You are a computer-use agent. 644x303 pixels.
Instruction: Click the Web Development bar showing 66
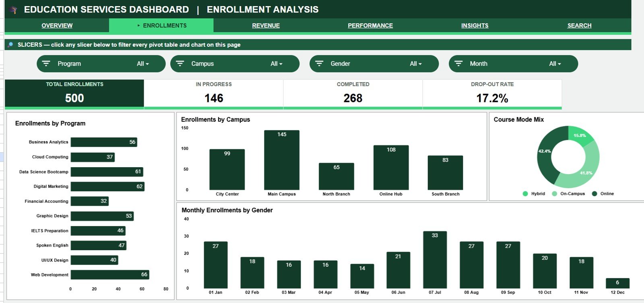(110, 275)
